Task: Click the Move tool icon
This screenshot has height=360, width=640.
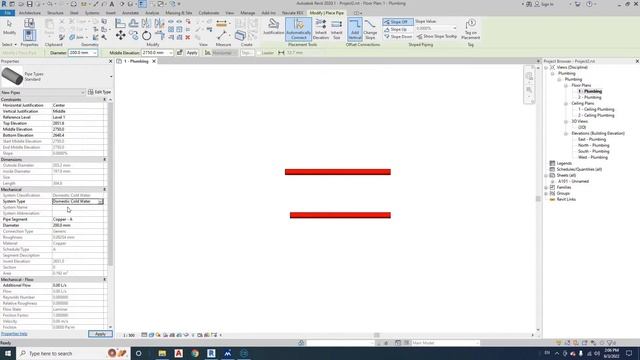Action: pos(120,36)
